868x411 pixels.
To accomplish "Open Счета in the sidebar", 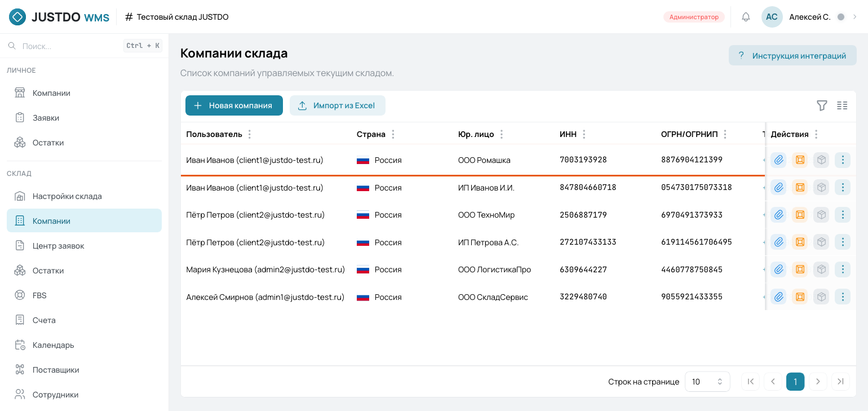I will pyautogui.click(x=84, y=320).
